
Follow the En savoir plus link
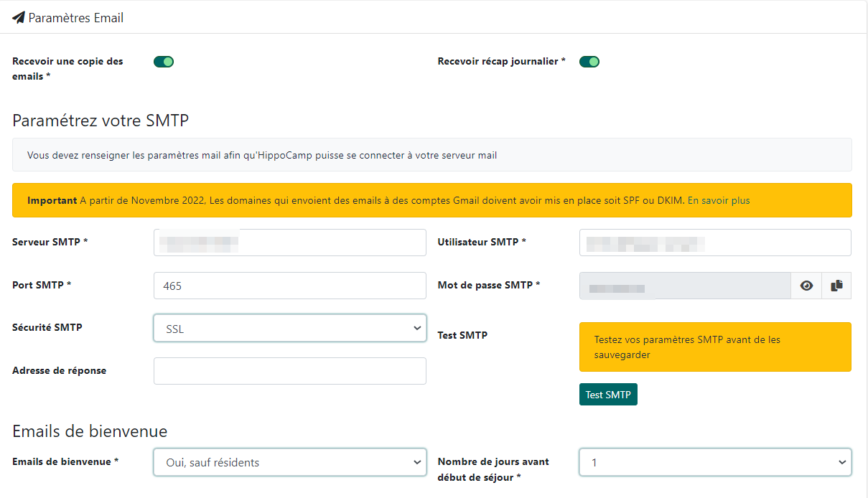(x=718, y=201)
